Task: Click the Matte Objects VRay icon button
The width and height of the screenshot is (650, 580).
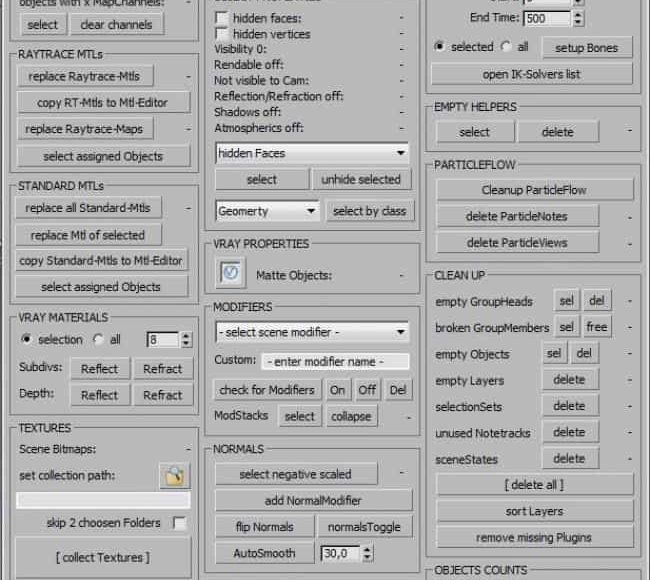Action: 232,273
